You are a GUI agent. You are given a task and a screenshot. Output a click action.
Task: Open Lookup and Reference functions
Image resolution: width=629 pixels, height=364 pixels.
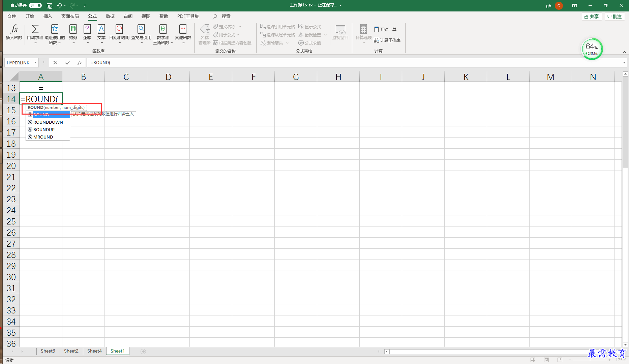click(x=141, y=33)
